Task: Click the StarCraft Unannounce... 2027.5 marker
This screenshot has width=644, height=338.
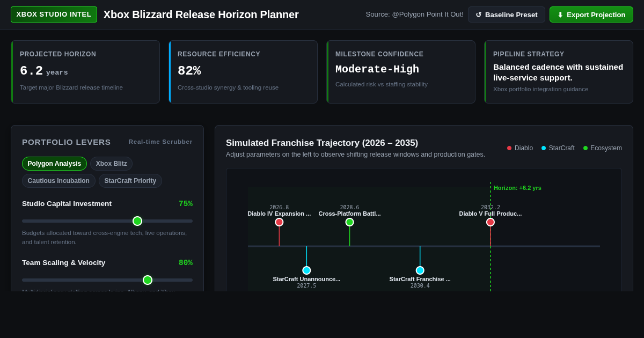Action: click(306, 270)
